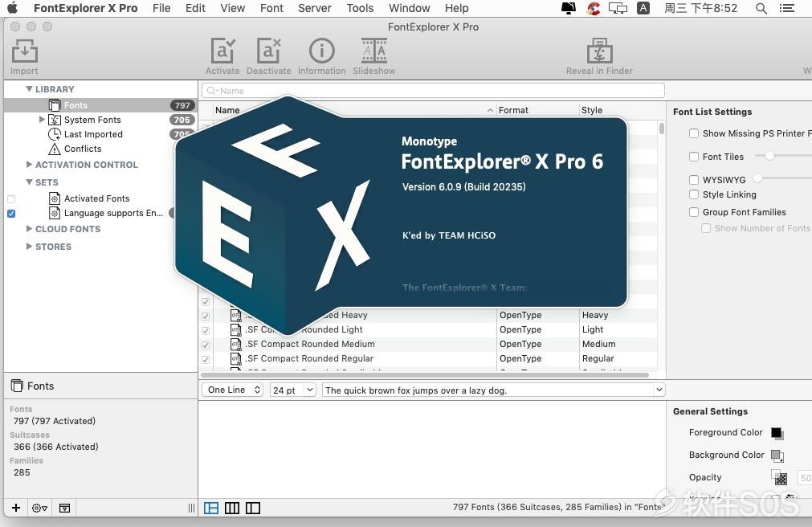Screen dimensions: 812x527
Task: Sort by the Name column header
Action: (x=355, y=110)
